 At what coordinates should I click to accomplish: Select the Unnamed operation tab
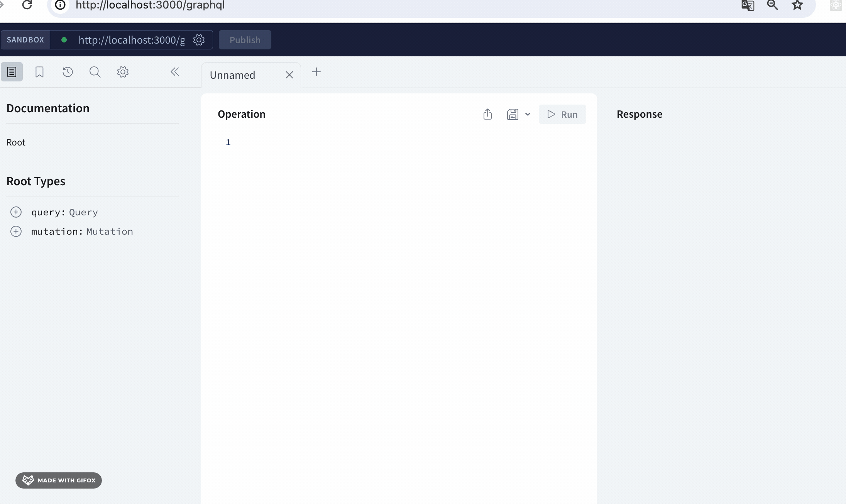click(233, 75)
